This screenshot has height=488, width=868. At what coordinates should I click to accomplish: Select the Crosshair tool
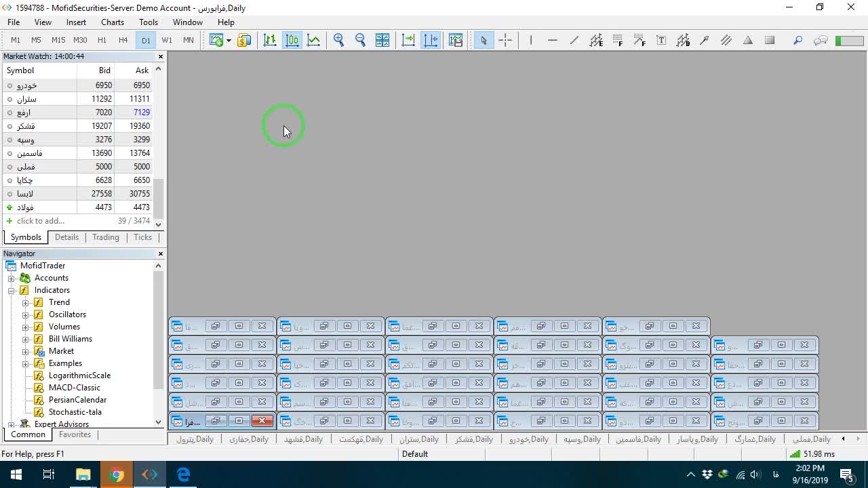505,40
